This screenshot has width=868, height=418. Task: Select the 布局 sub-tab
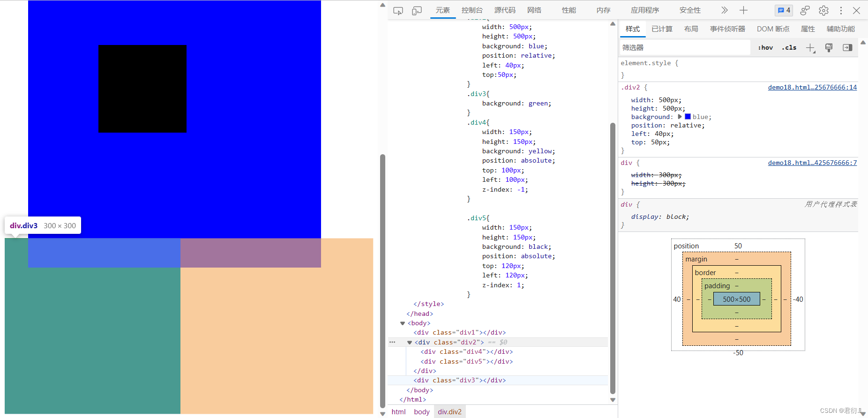691,29
